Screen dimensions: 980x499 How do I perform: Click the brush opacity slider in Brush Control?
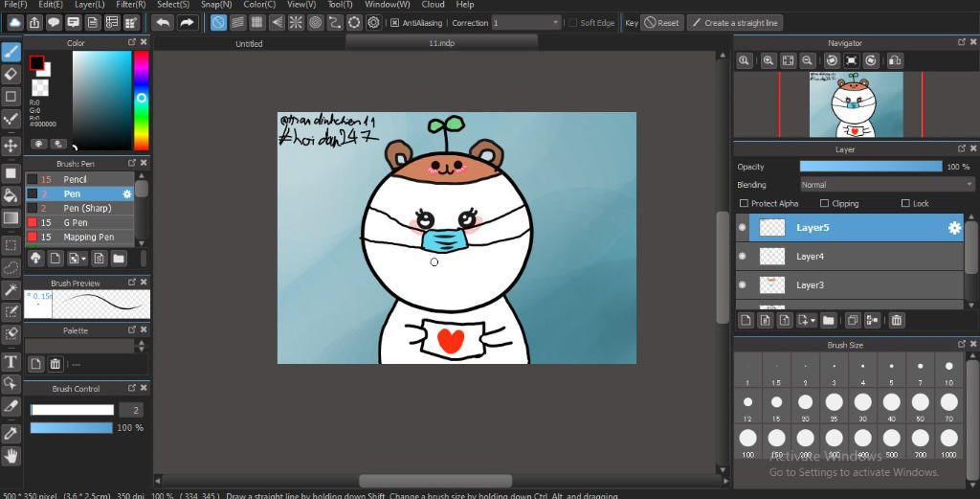71,428
